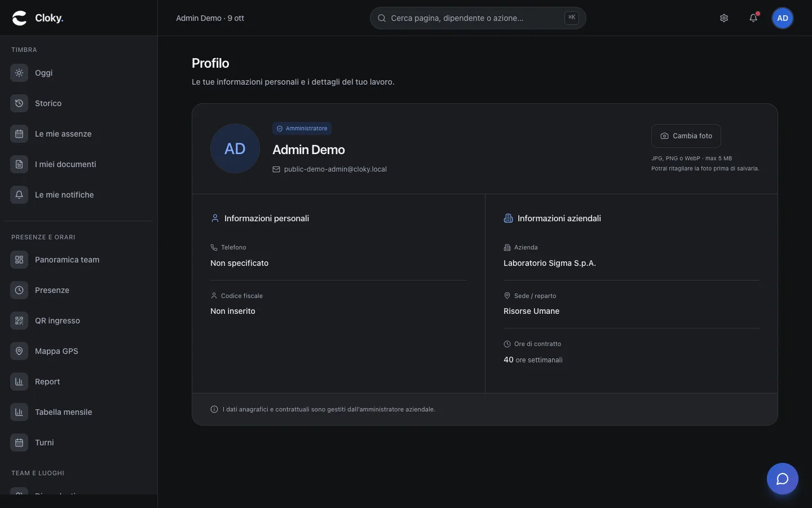Click the Non specificato phone value

click(x=240, y=263)
